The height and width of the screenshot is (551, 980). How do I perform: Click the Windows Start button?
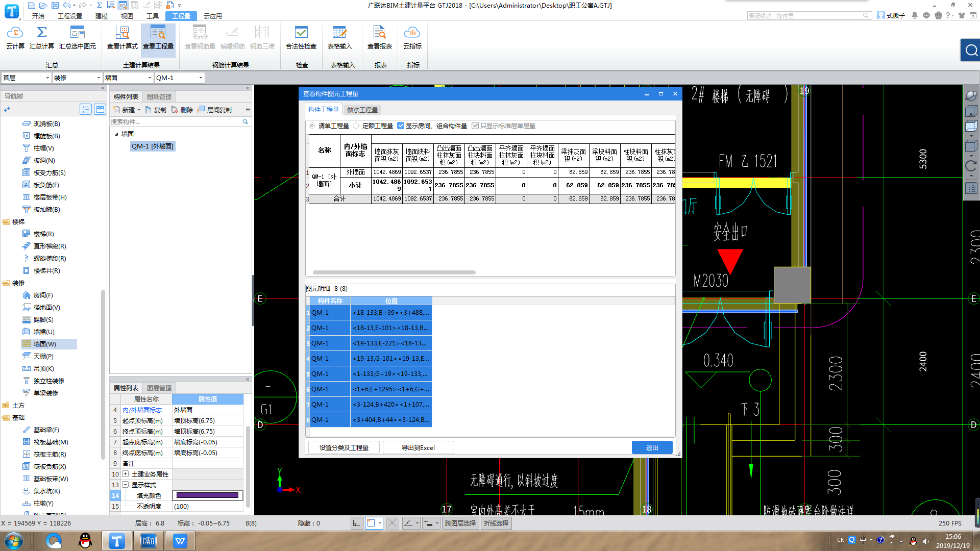pyautogui.click(x=14, y=541)
